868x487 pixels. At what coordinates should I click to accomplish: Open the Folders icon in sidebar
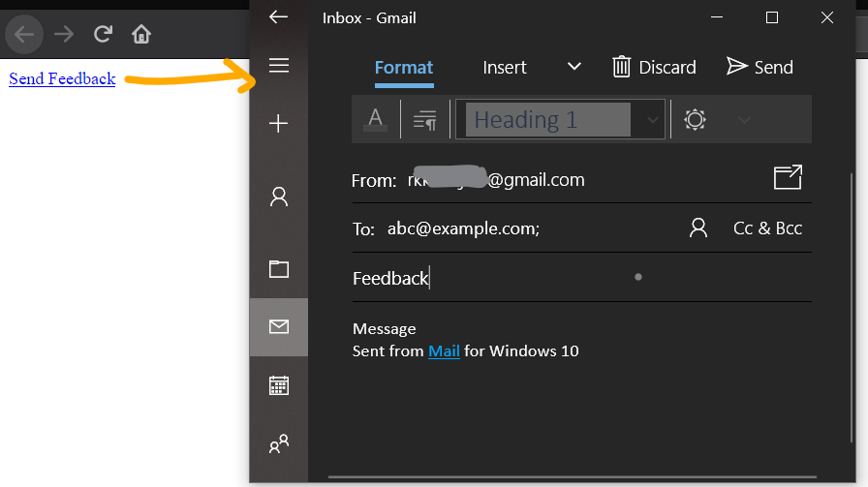[x=279, y=269]
